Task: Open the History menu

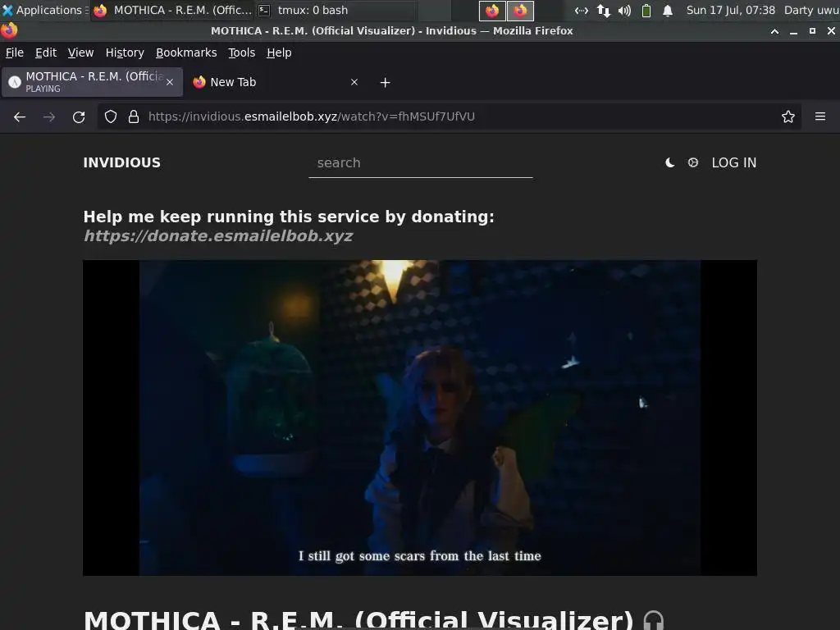Action: point(125,52)
